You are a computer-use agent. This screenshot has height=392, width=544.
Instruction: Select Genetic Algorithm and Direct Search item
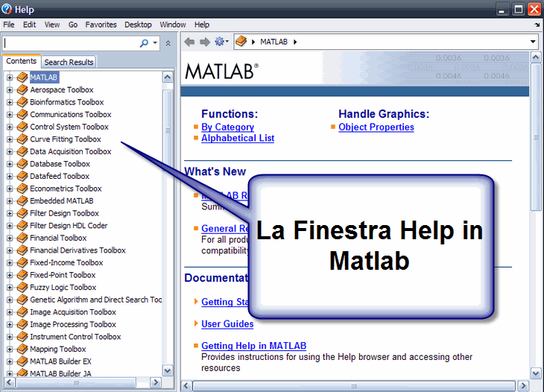(95, 300)
